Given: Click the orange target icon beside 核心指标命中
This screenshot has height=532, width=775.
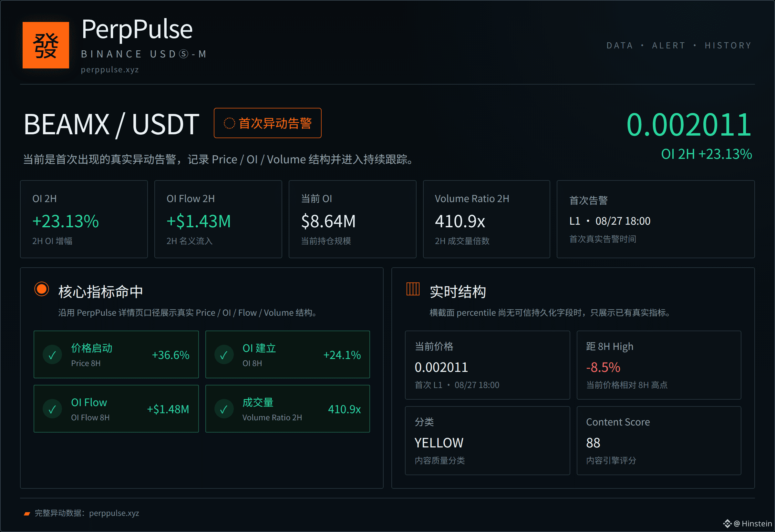Looking at the screenshot, I should 42,289.
